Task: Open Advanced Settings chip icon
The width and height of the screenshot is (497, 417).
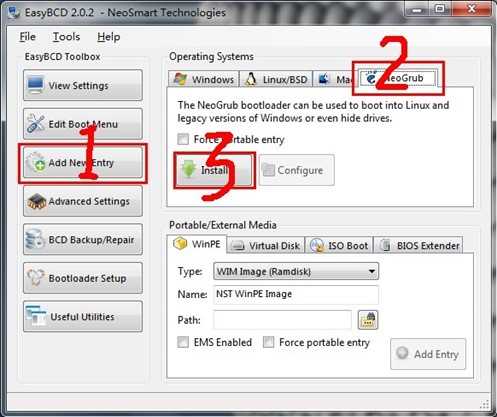Action: (37, 201)
